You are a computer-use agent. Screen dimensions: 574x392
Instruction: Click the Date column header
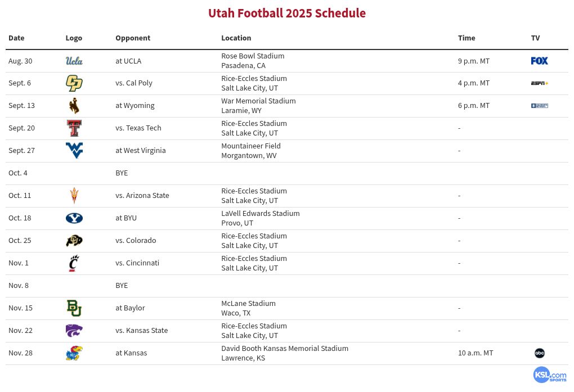coord(16,38)
